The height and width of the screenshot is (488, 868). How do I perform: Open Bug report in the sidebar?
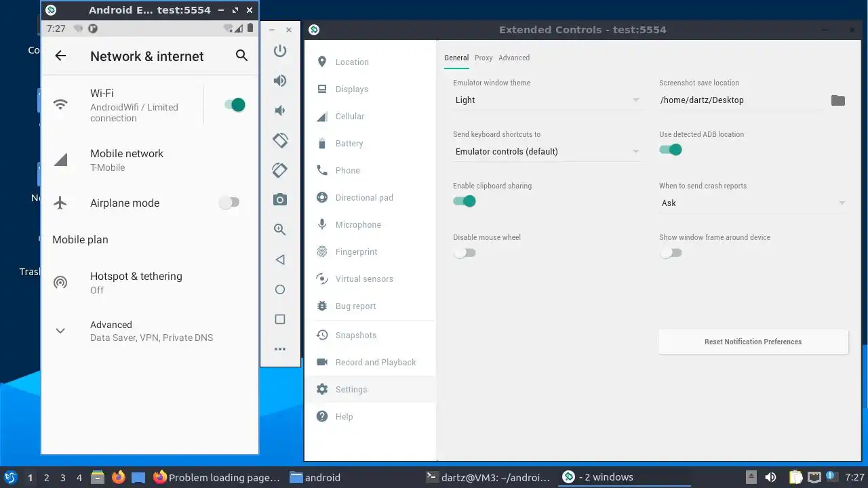[370, 306]
